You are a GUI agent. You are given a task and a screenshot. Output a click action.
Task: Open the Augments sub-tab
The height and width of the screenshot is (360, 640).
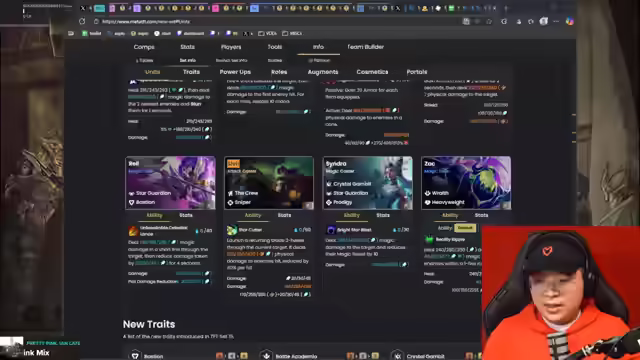pos(323,72)
